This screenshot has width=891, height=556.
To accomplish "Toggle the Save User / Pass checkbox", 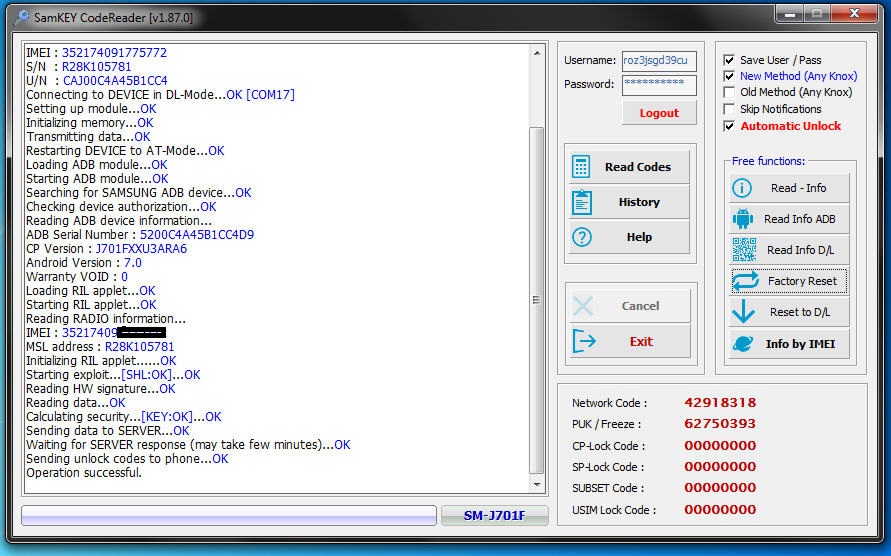I will coord(729,60).
